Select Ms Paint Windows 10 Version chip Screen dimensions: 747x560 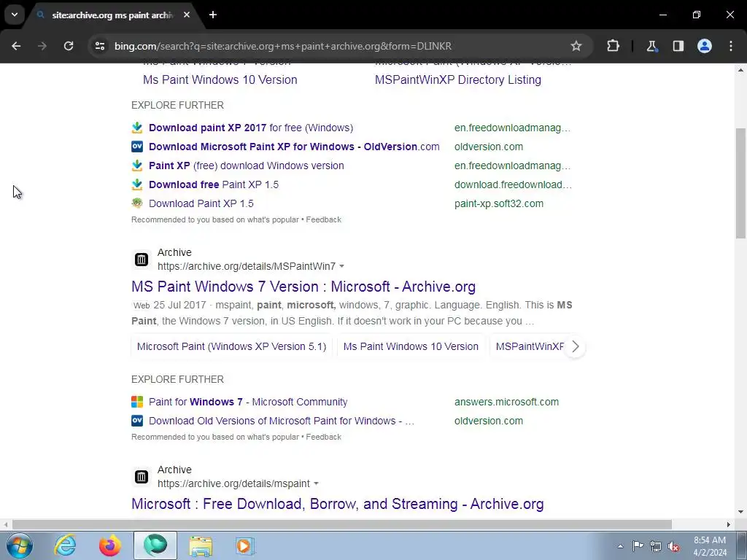[411, 346]
